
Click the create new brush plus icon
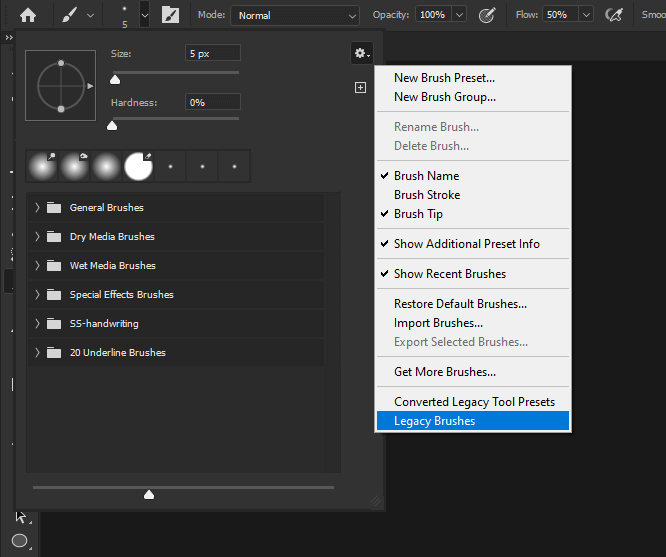(360, 88)
